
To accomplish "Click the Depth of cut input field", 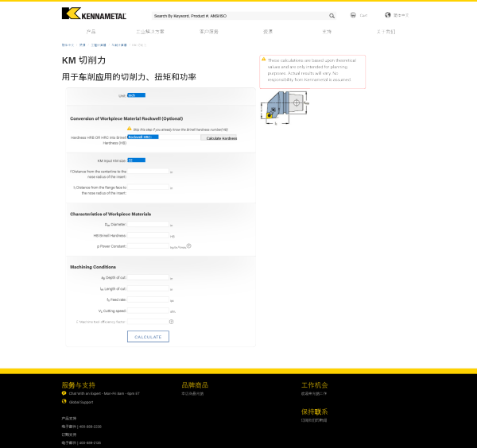I will point(148,277).
